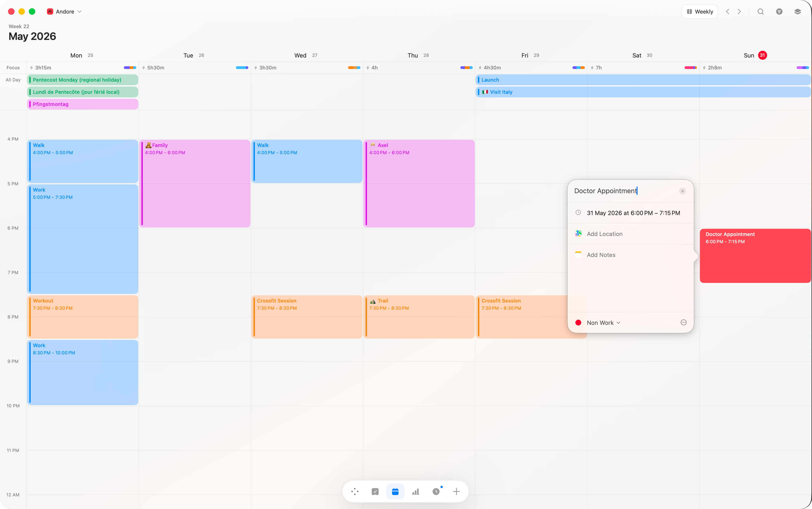812x509 pixels.
Task: Select the calendar icon in bottom dock
Action: pos(395,491)
